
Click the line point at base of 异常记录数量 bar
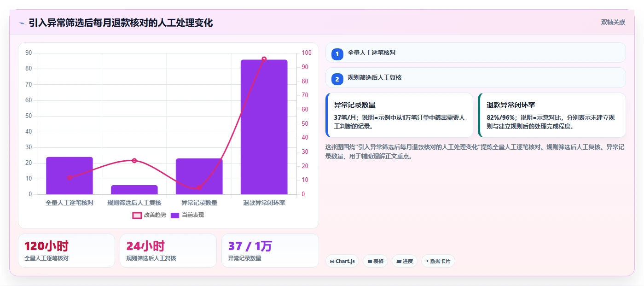[x=199, y=187]
